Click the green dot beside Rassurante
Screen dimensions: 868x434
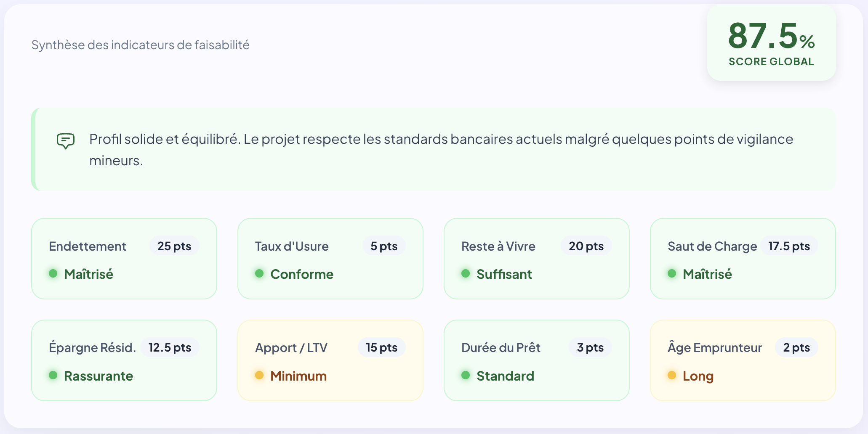[53, 375]
